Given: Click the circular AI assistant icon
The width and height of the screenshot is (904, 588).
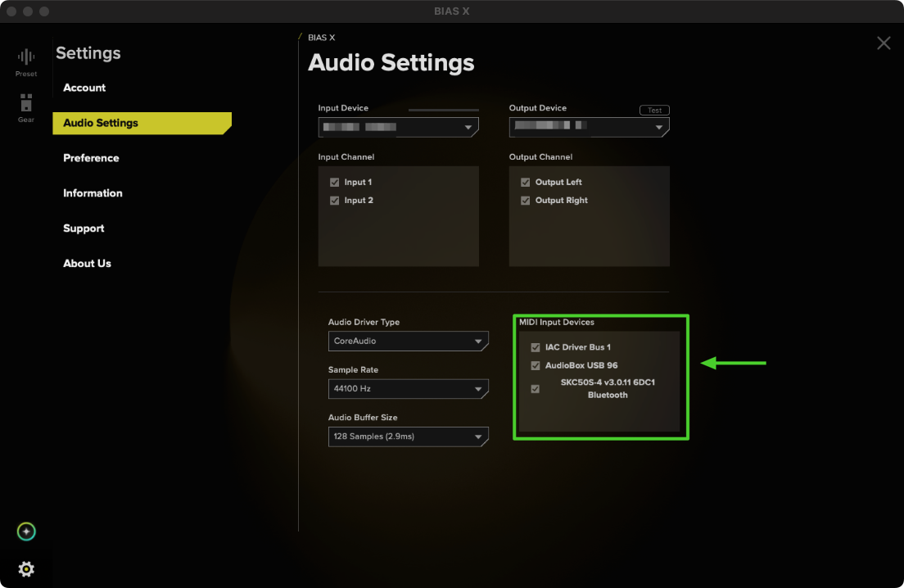Looking at the screenshot, I should (26, 532).
